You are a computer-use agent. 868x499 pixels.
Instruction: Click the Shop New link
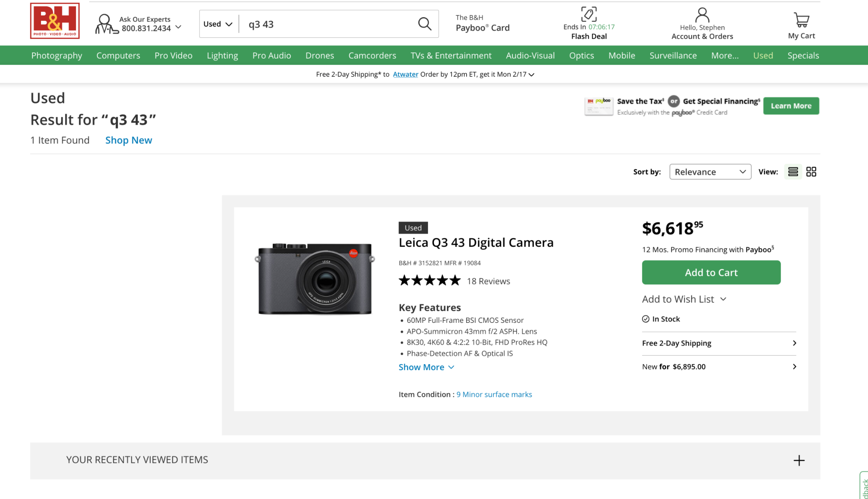(128, 140)
